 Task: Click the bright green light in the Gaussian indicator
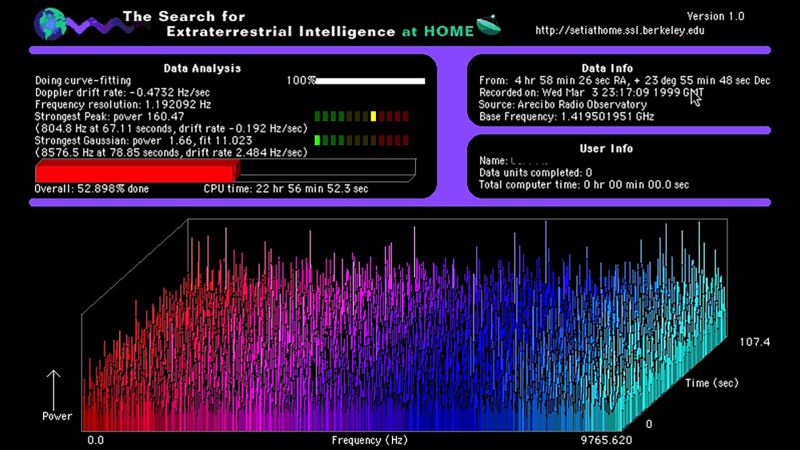[x=318, y=141]
